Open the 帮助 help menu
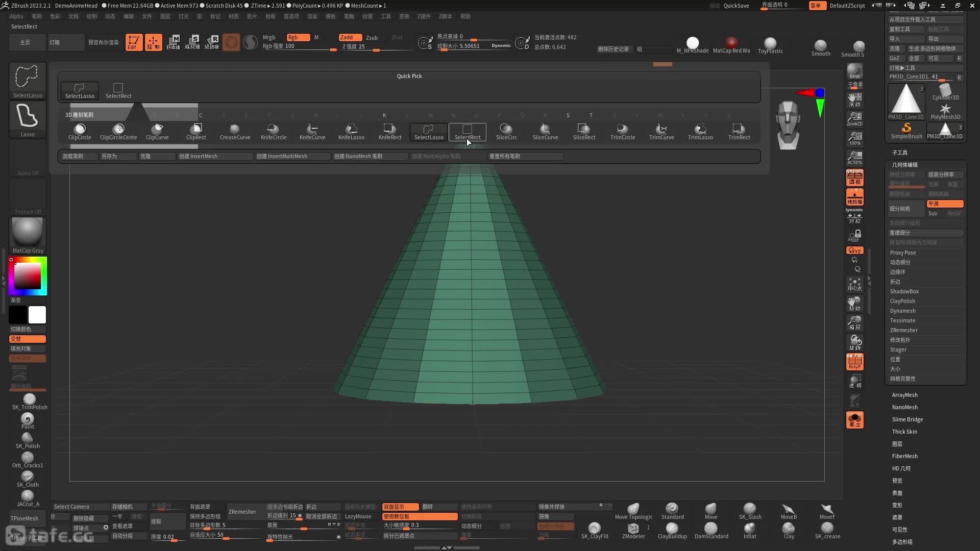 point(465,16)
